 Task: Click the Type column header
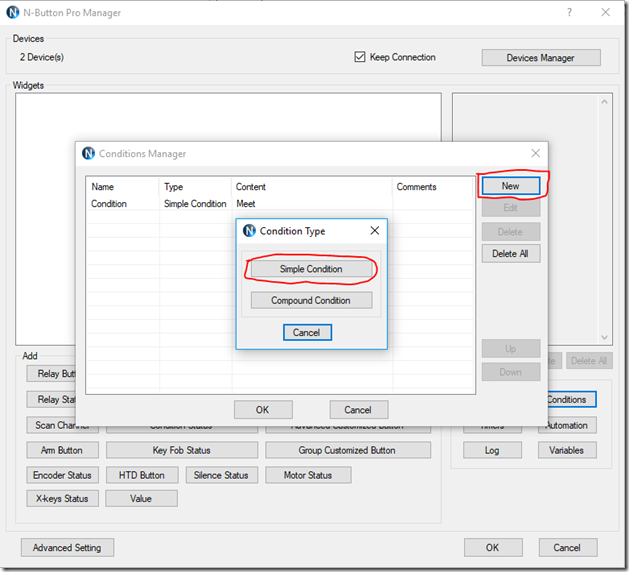195,187
